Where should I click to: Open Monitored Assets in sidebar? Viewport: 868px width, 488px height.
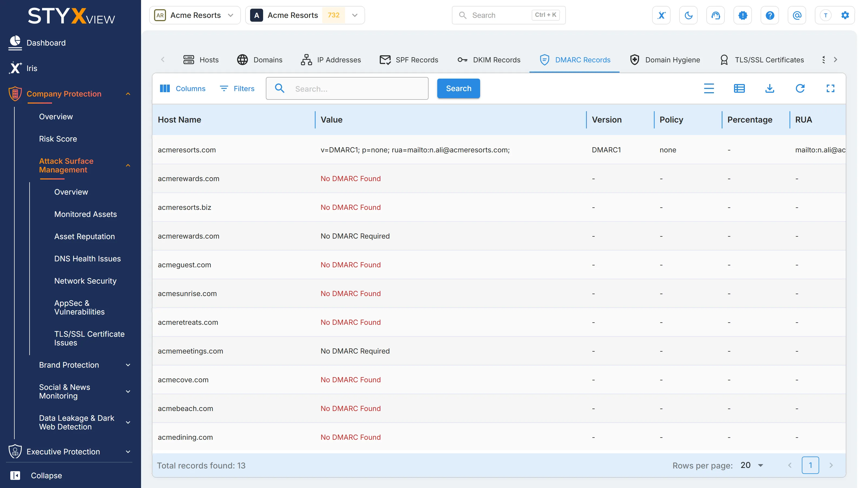(x=85, y=214)
